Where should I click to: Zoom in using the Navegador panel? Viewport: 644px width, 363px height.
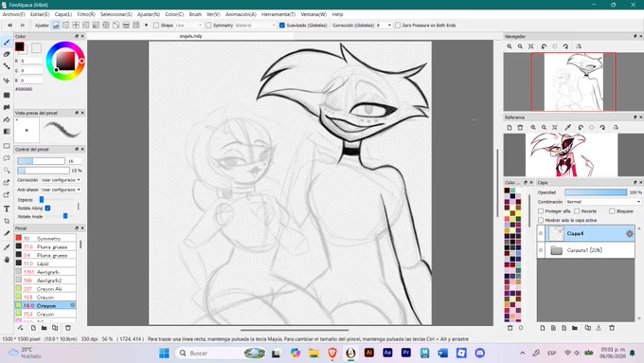coord(510,46)
